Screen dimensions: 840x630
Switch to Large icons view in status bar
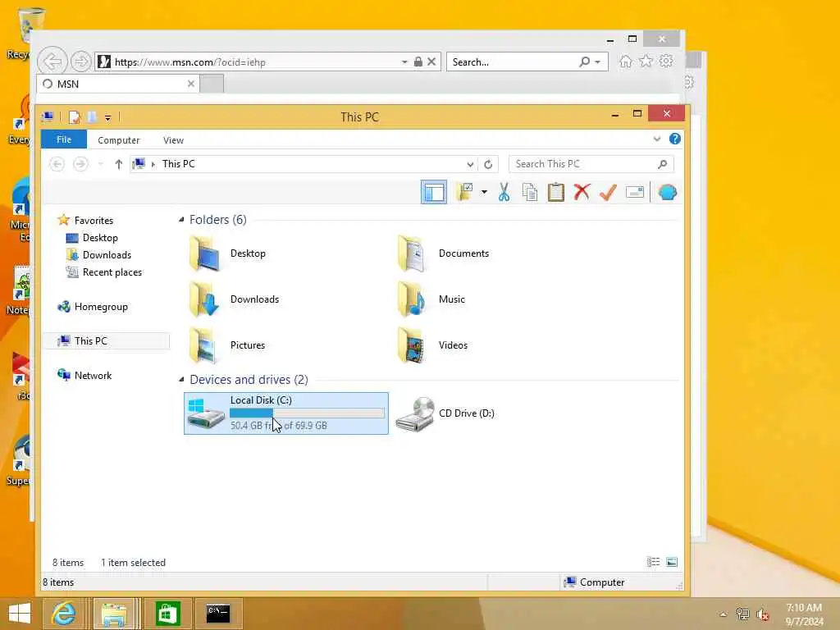(672, 562)
